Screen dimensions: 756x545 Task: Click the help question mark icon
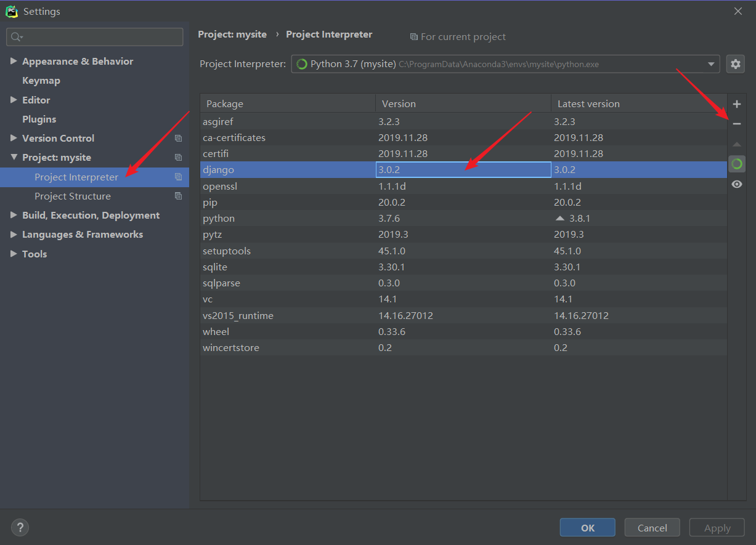coord(20,527)
